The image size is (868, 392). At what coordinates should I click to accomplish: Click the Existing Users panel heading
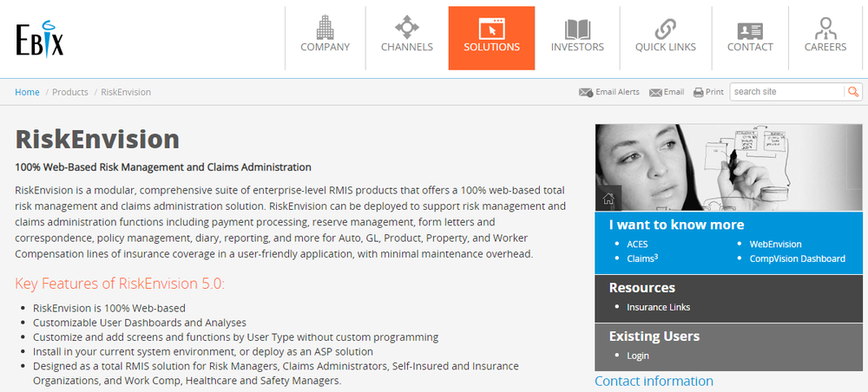pyautogui.click(x=654, y=336)
